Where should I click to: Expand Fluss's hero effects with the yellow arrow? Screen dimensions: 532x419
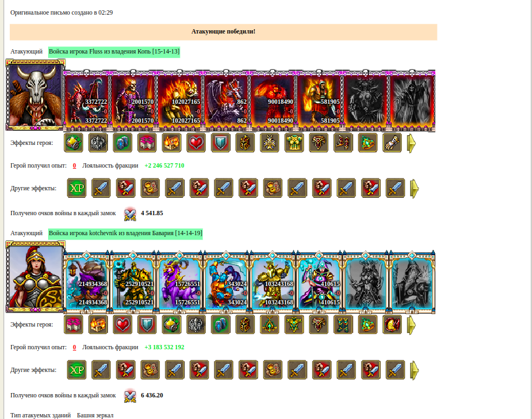[411, 143]
